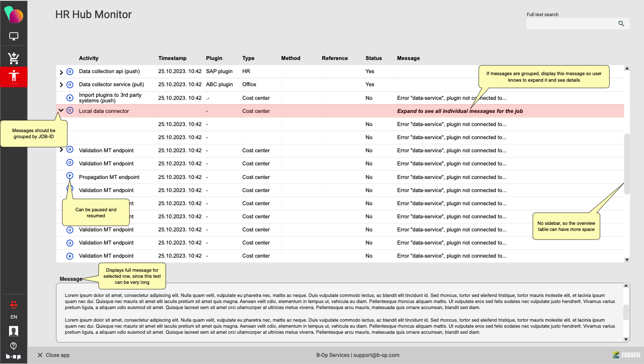This screenshot has width=644, height=364.
Task: Click the red group users icon
Action: (14, 305)
